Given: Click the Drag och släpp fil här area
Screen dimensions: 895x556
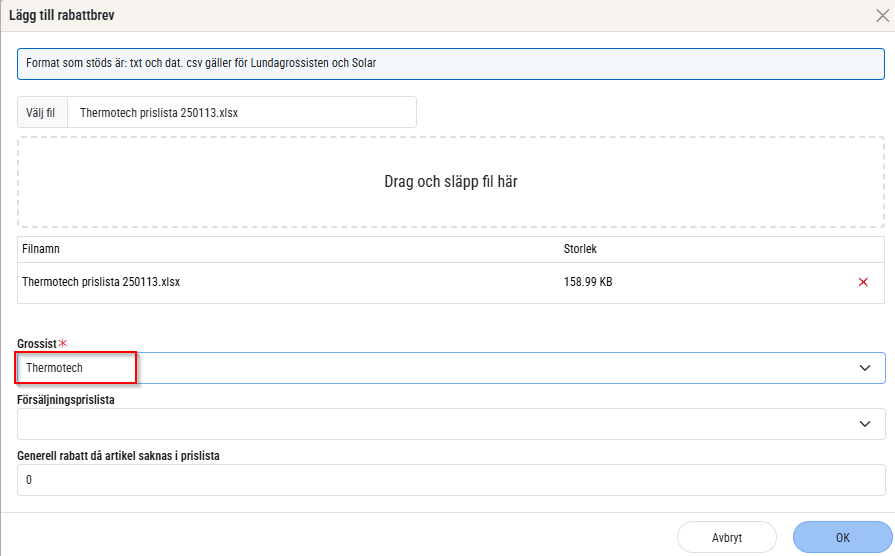Looking at the screenshot, I should coord(450,182).
